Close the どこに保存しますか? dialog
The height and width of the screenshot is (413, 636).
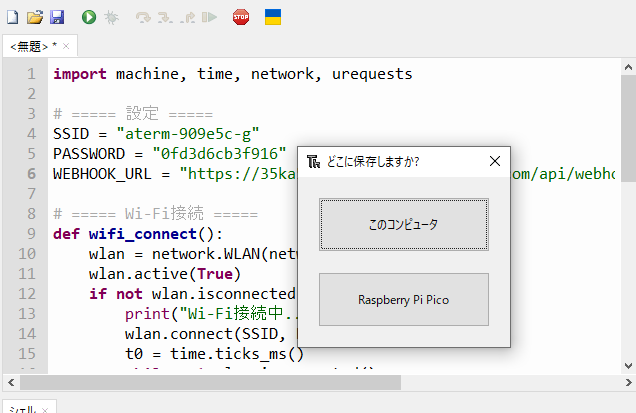click(494, 161)
